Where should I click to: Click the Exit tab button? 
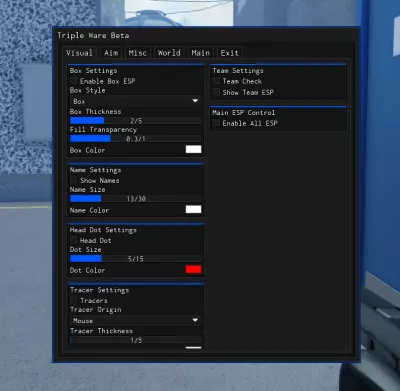click(x=229, y=53)
